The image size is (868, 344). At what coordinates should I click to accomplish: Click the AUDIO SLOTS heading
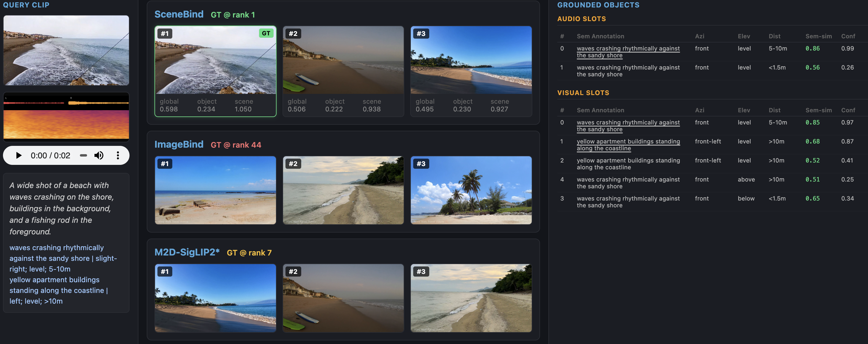coord(581,19)
